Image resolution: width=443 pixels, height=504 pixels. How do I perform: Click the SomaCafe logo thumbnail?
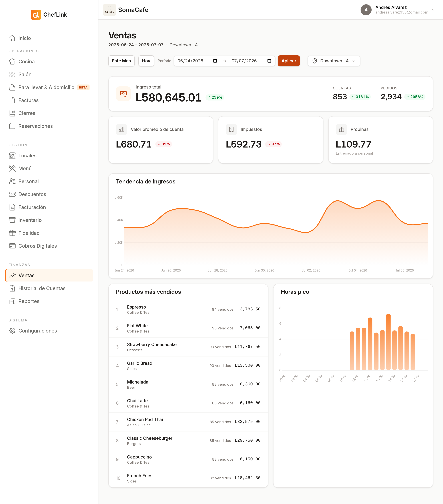109,10
